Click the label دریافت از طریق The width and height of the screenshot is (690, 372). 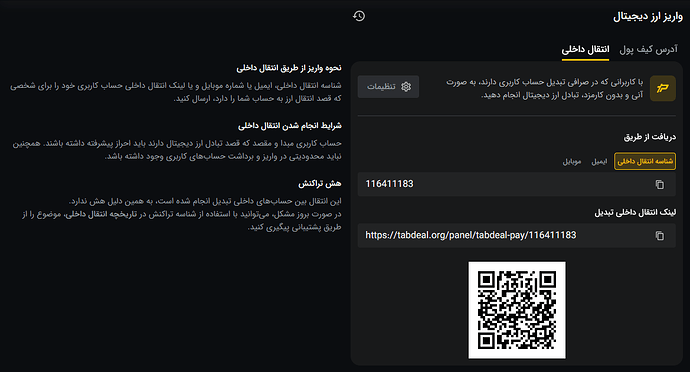pos(650,137)
